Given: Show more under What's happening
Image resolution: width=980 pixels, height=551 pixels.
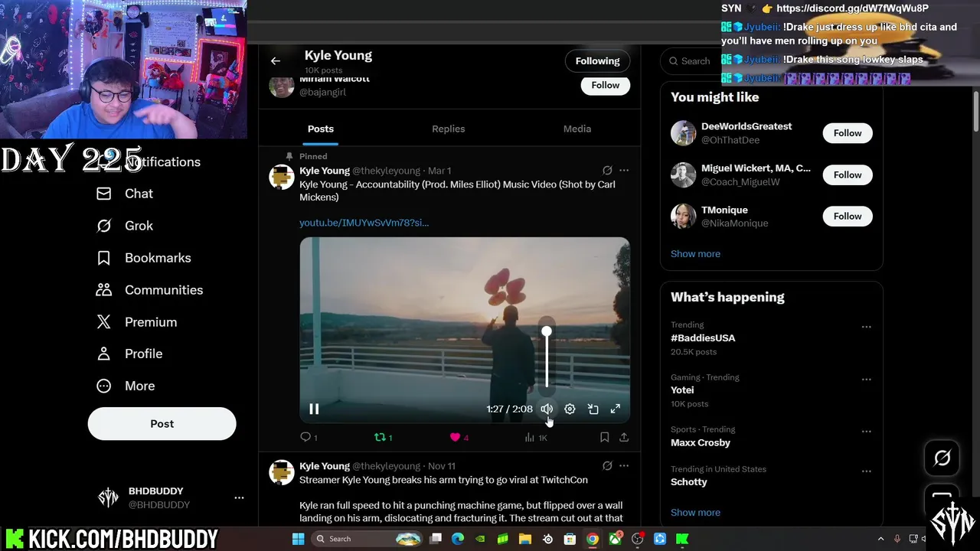Looking at the screenshot, I should point(695,513).
